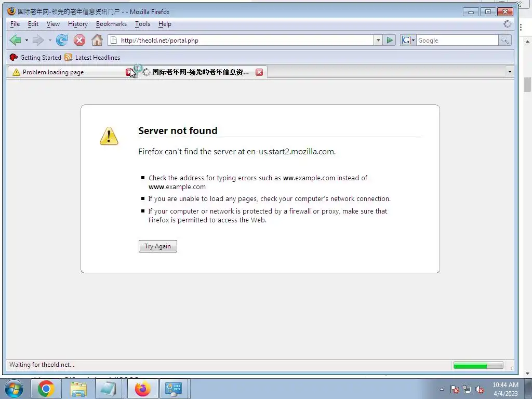Image resolution: width=532 pixels, height=399 pixels.
Task: Click the Firefox logo in title bar
Action: pyautogui.click(x=11, y=11)
